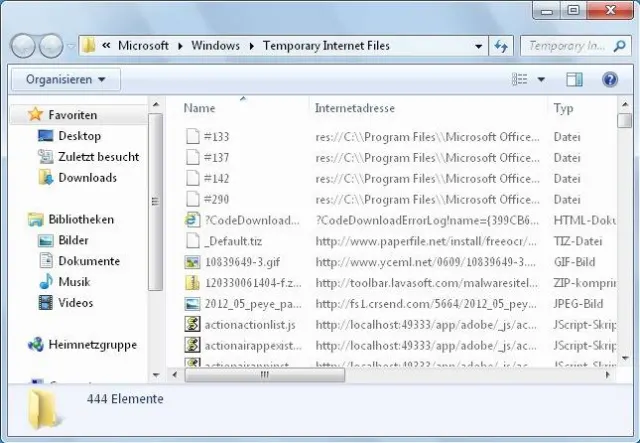This screenshot has width=640, height=443.
Task: Select Windows in the address breadcrumb
Action: click(216, 46)
